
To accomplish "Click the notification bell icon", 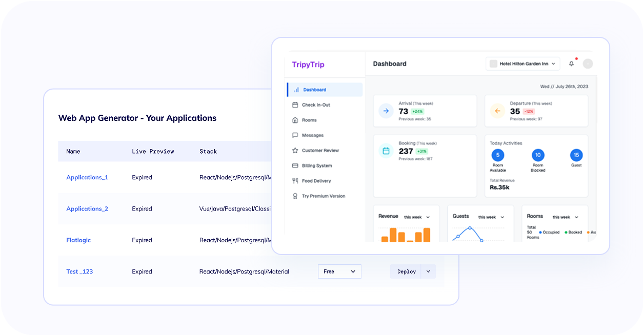I will click(x=571, y=63).
